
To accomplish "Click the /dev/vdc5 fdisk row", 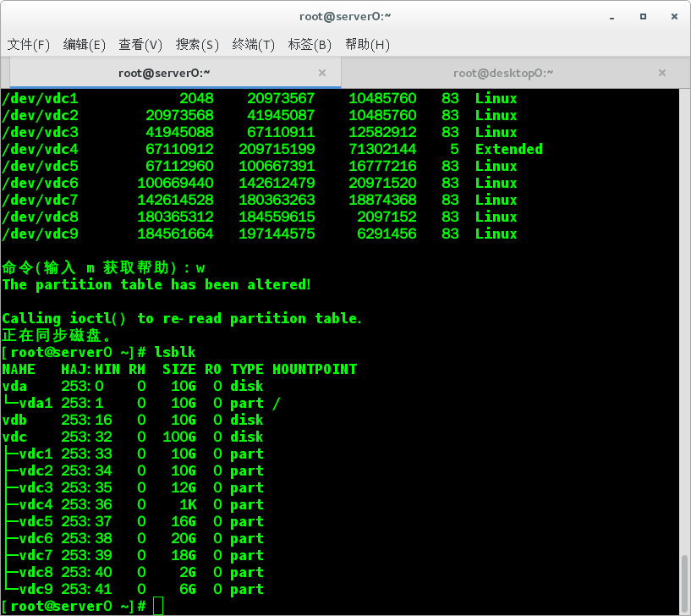I will pos(259,166).
